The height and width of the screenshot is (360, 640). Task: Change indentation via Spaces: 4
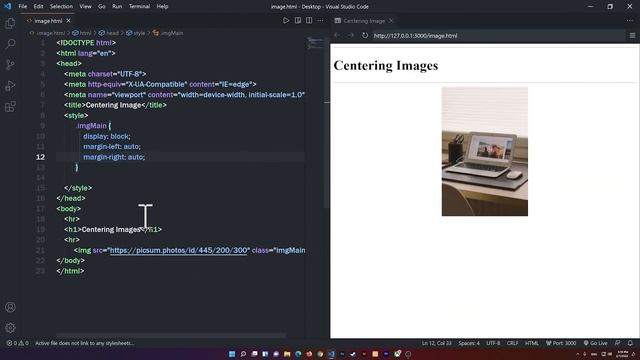point(469,343)
